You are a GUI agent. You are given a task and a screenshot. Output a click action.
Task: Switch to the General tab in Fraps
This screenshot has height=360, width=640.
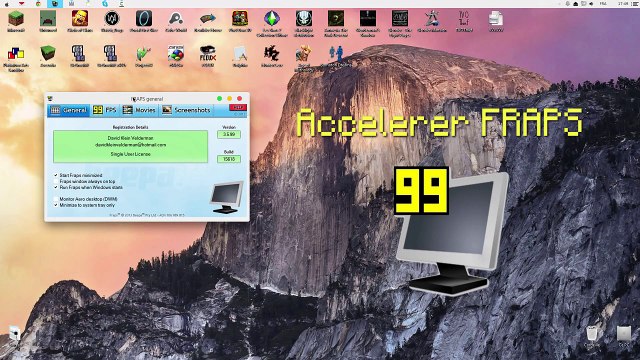(x=69, y=110)
